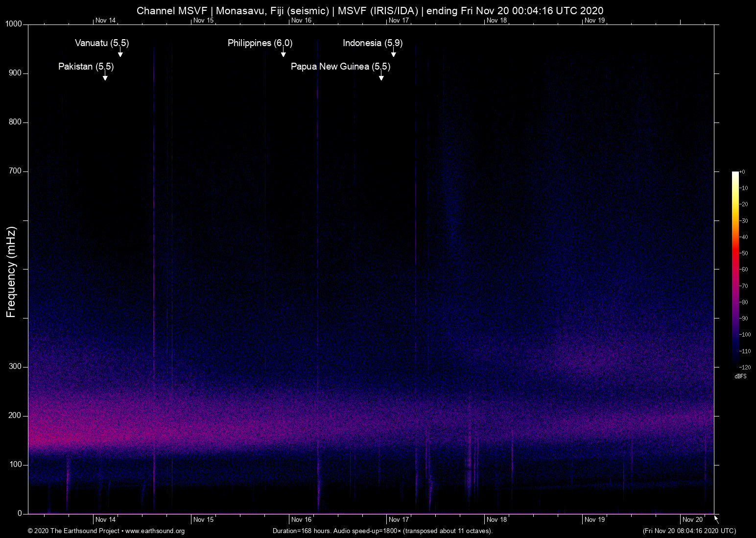Screen dimensions: 756x538
Task: Select the Philippines (6.0) event label
Action: (x=260, y=43)
